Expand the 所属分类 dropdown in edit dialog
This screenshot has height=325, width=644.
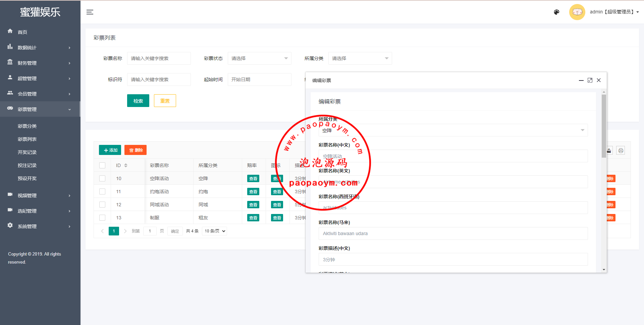(x=453, y=130)
